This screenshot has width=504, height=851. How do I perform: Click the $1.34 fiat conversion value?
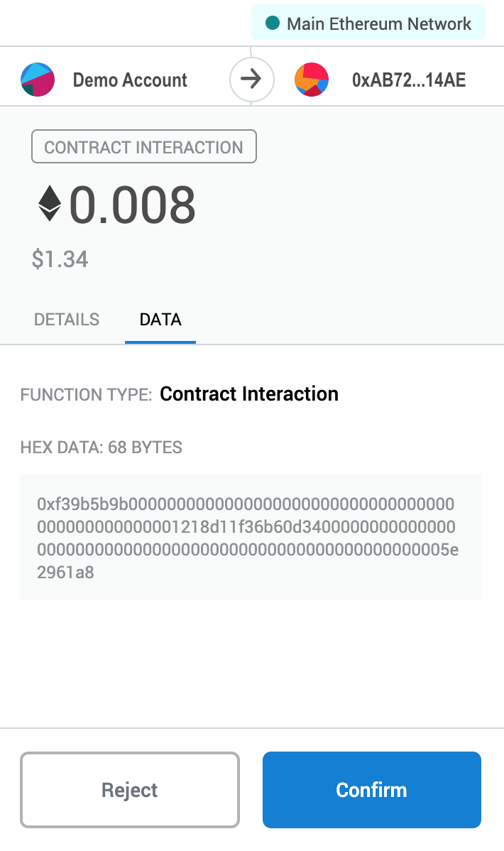click(x=61, y=259)
